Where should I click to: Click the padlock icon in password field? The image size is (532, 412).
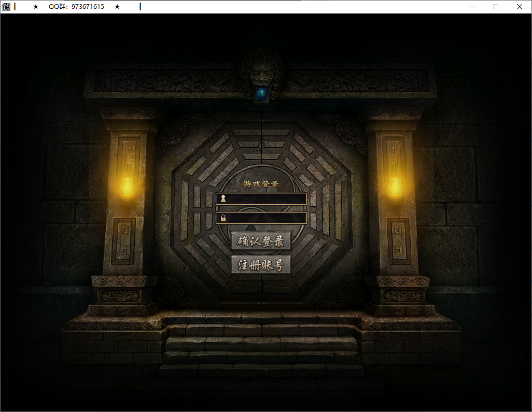[223, 218]
